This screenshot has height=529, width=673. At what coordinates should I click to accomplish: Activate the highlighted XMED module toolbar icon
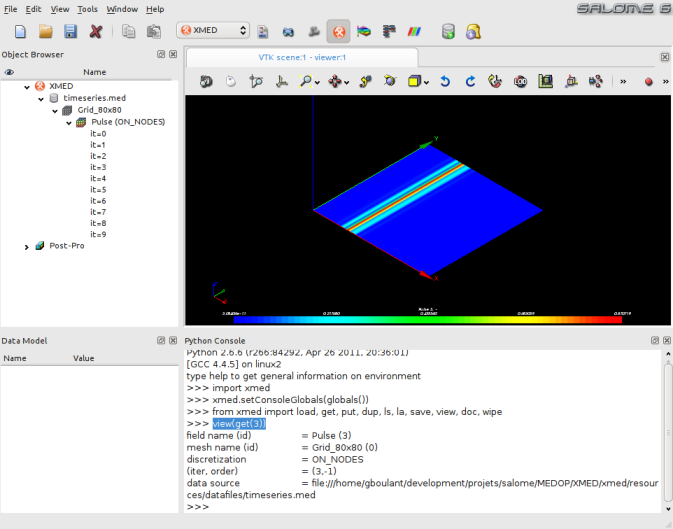(x=338, y=31)
